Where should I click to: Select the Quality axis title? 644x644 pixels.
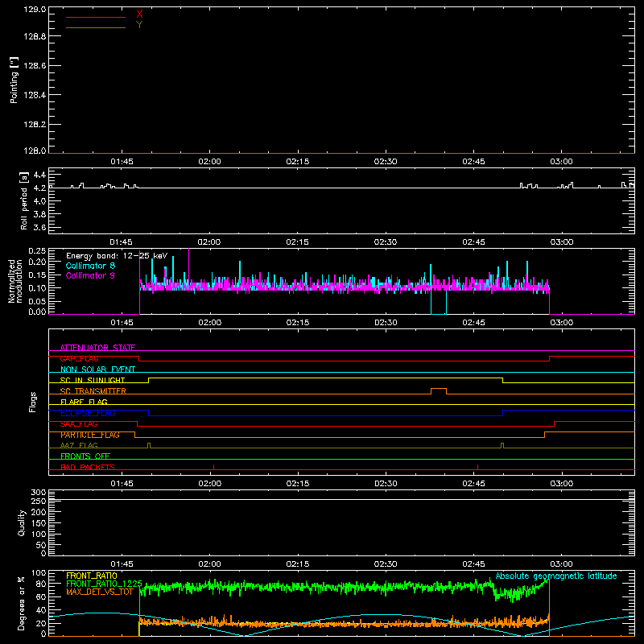[x=22, y=522]
